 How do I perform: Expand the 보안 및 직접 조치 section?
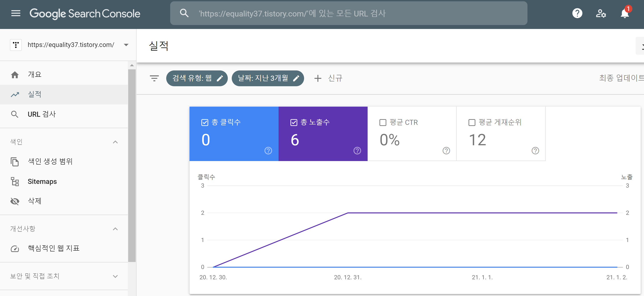(x=115, y=276)
